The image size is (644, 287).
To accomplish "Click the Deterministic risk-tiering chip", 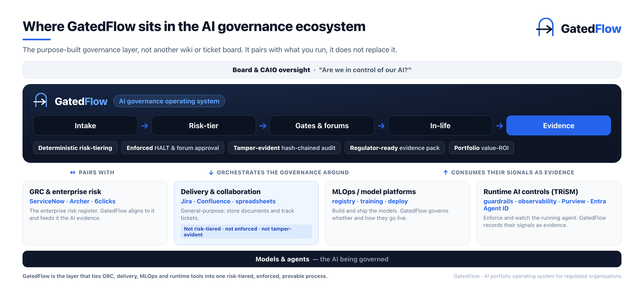I will (75, 148).
